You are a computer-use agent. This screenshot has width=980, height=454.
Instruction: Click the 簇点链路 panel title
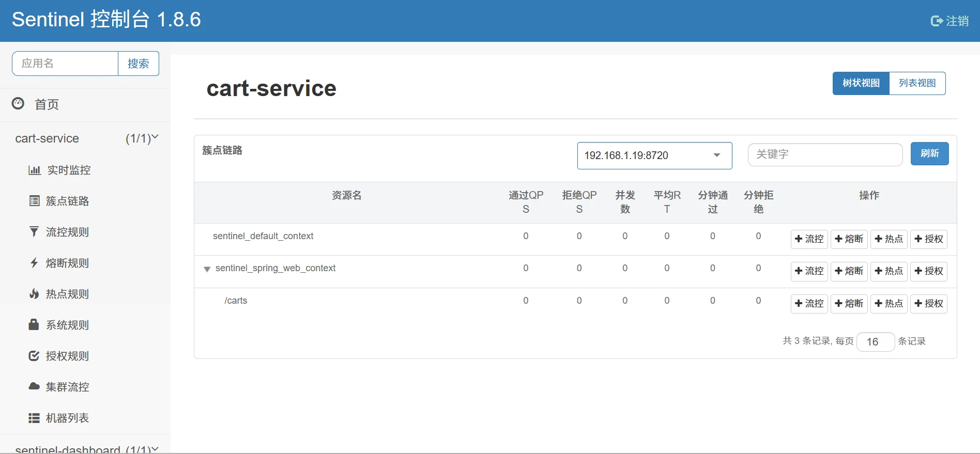point(222,150)
